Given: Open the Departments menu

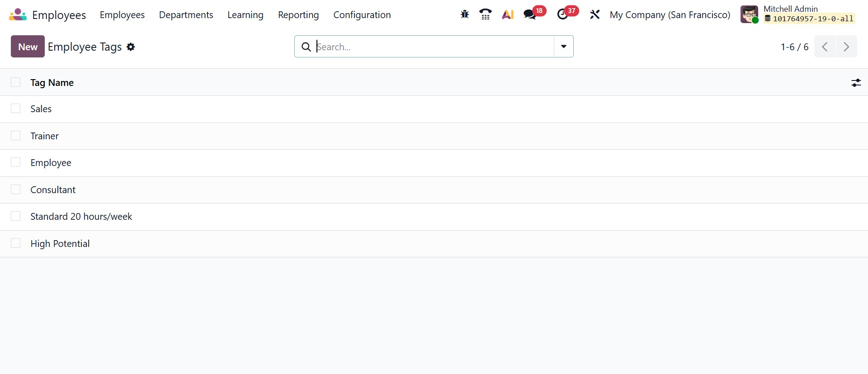Looking at the screenshot, I should coord(186,15).
